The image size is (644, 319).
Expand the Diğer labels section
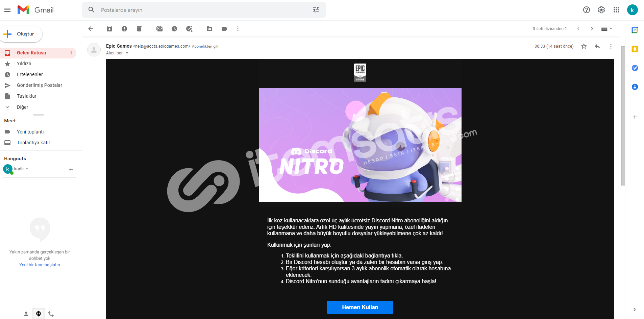tap(38, 107)
